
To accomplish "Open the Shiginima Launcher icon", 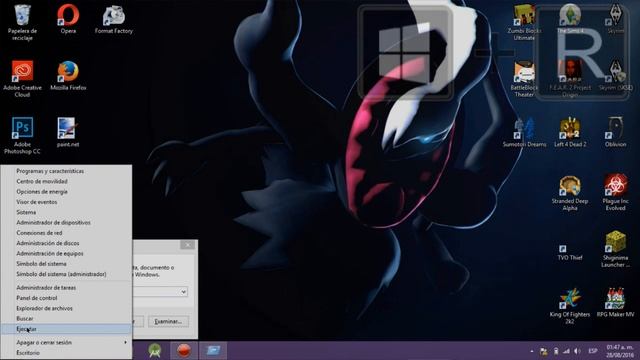I will pos(616,249).
